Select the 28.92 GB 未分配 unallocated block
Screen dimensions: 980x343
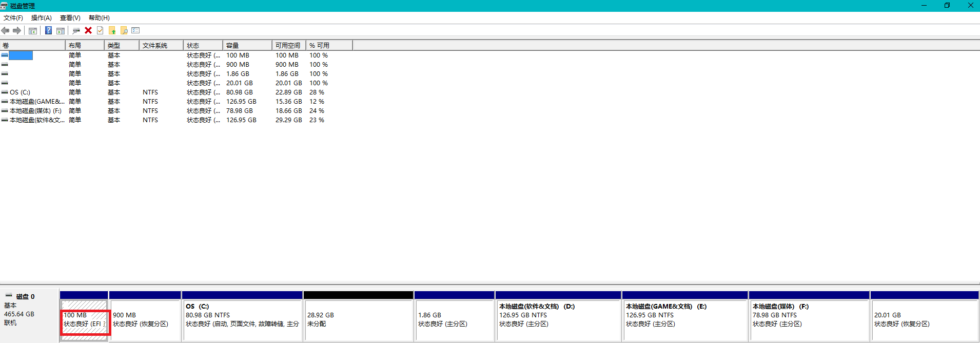click(x=358, y=319)
